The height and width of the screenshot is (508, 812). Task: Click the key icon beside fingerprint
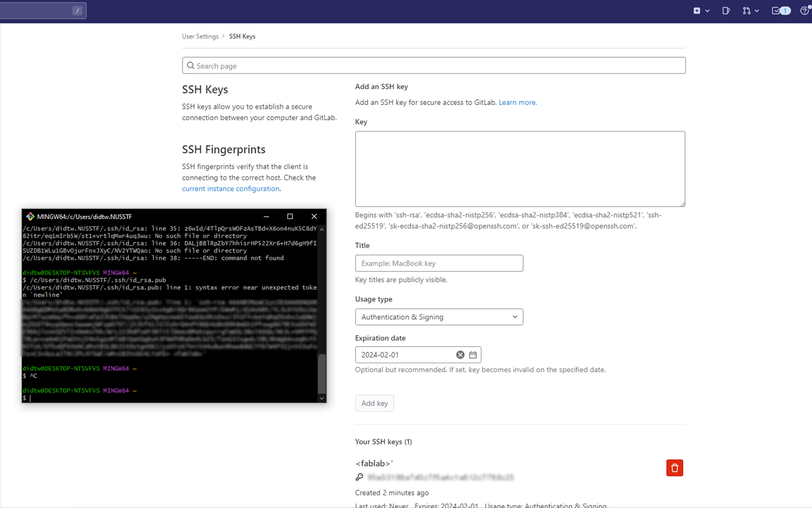click(x=360, y=477)
